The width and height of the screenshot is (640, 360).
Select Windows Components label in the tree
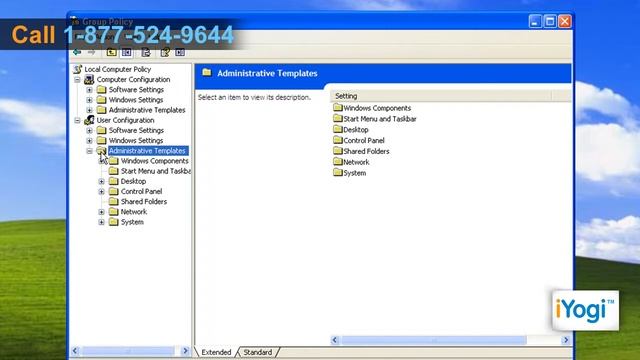click(x=154, y=161)
